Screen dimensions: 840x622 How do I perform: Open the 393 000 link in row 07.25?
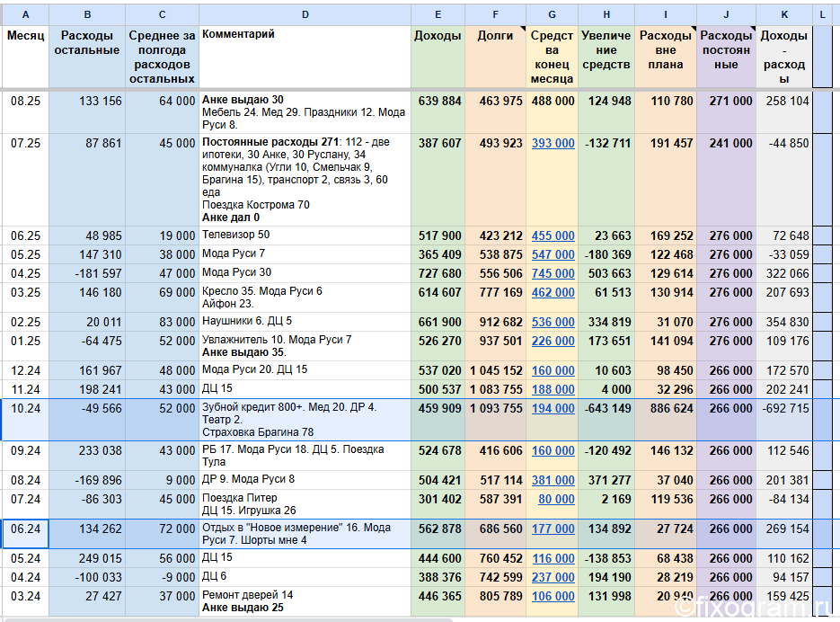click(553, 144)
